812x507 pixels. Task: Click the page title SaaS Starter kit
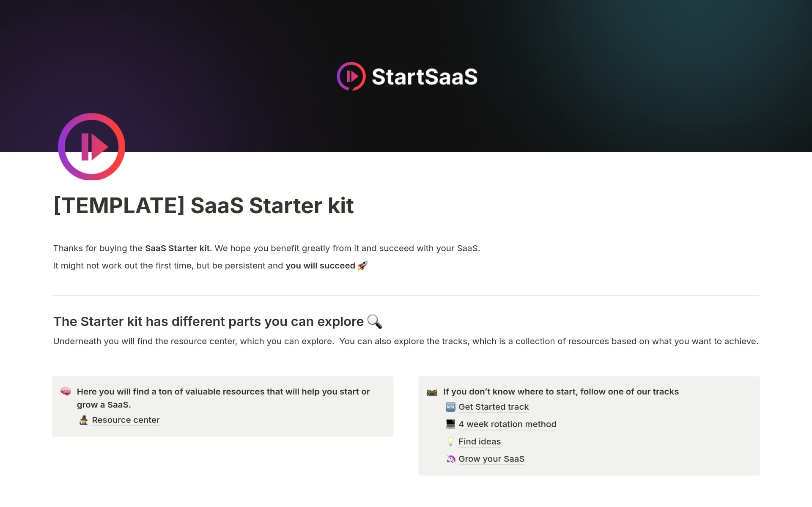point(203,206)
